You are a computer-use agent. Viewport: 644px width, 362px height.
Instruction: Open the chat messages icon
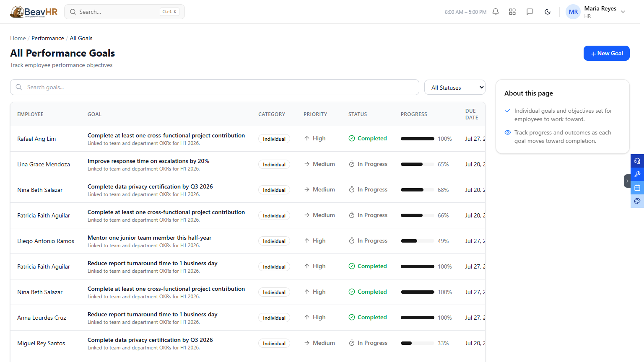click(x=530, y=12)
